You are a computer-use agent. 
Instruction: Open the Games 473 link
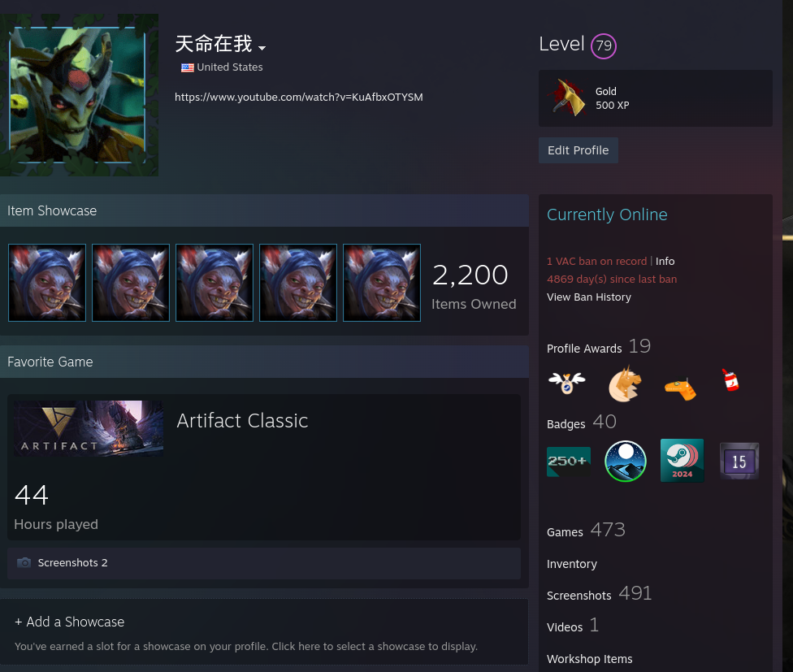tap(586, 531)
